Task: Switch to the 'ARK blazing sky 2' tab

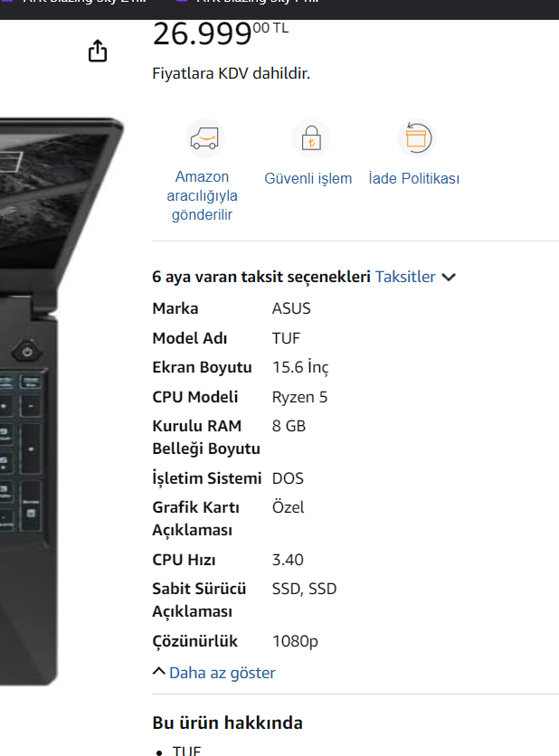Action: [x=84, y=2]
